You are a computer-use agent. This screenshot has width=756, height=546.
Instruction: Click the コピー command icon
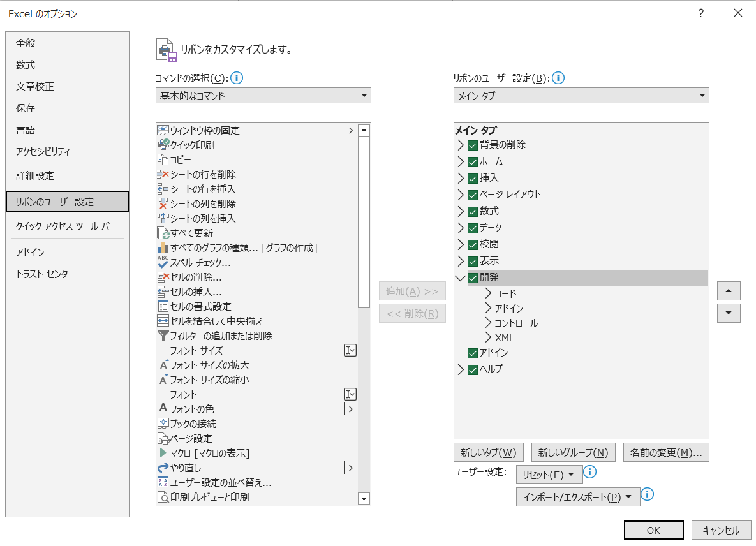(x=163, y=159)
